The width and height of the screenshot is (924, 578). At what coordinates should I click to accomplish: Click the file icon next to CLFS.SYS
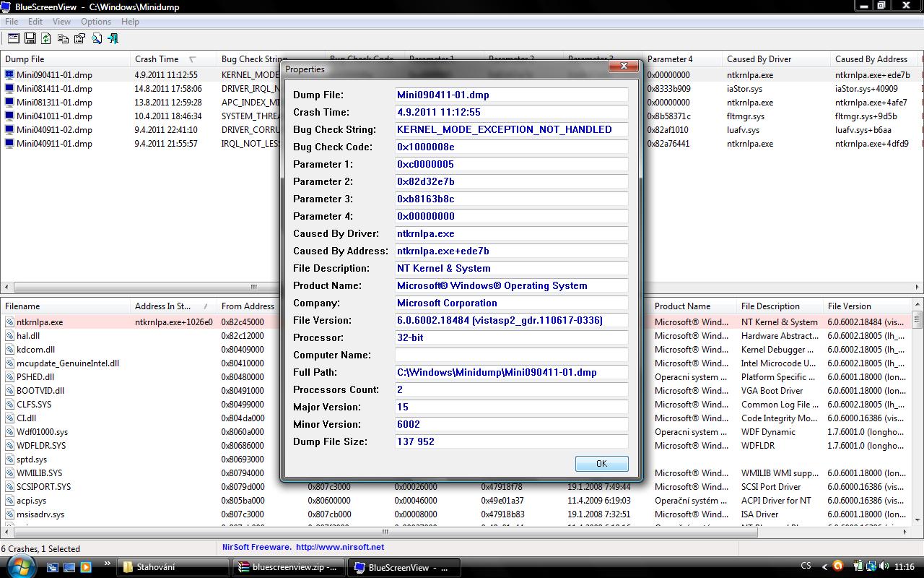pos(9,405)
